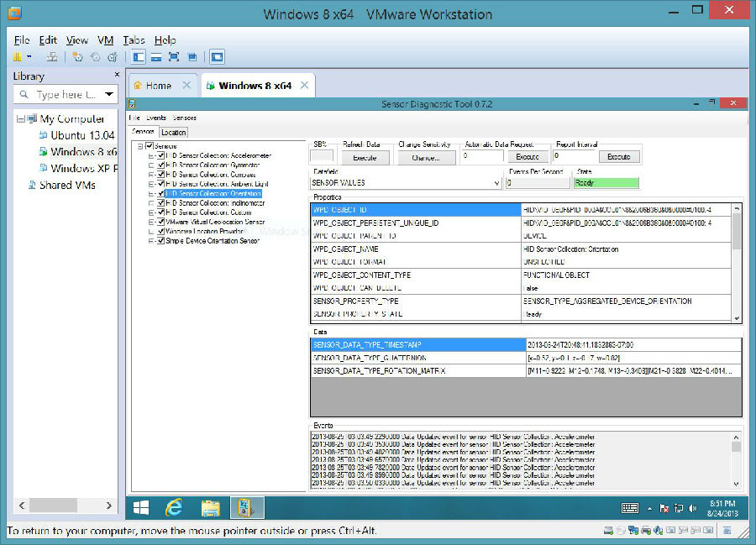Open File Explorer from guest taskbar
Viewport: 756px width, 545px height.
pyautogui.click(x=210, y=507)
